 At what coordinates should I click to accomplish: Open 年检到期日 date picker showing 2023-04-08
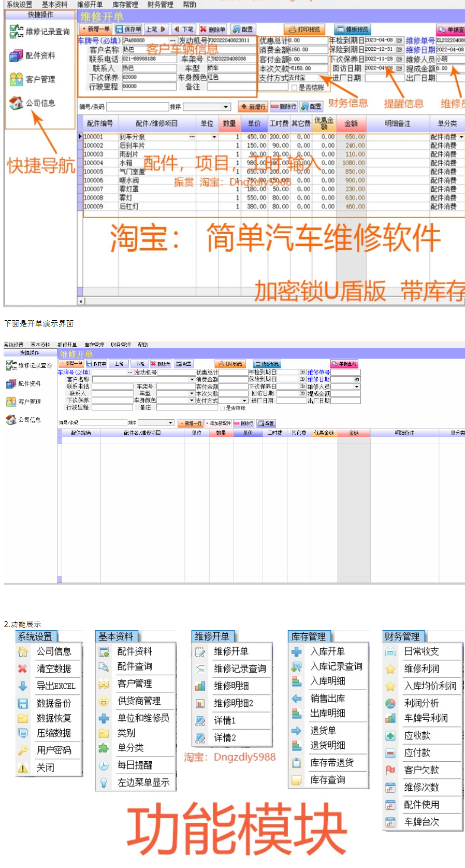click(x=399, y=40)
